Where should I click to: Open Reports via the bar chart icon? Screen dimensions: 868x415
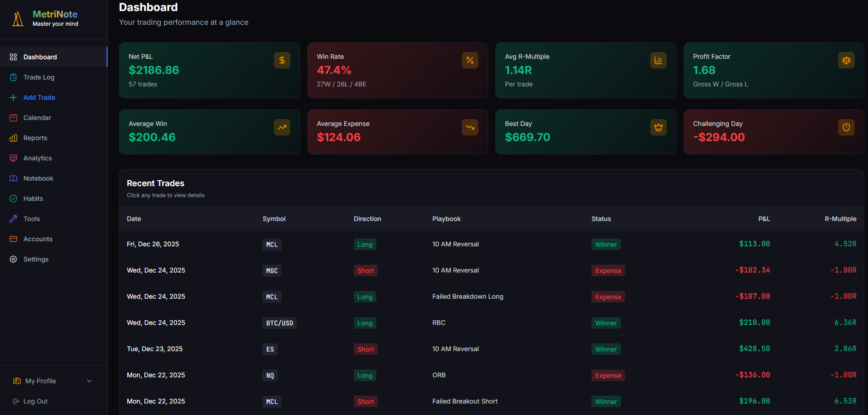tap(13, 138)
